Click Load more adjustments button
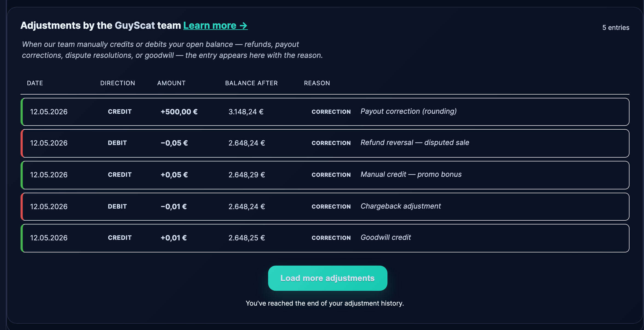 pyautogui.click(x=327, y=278)
